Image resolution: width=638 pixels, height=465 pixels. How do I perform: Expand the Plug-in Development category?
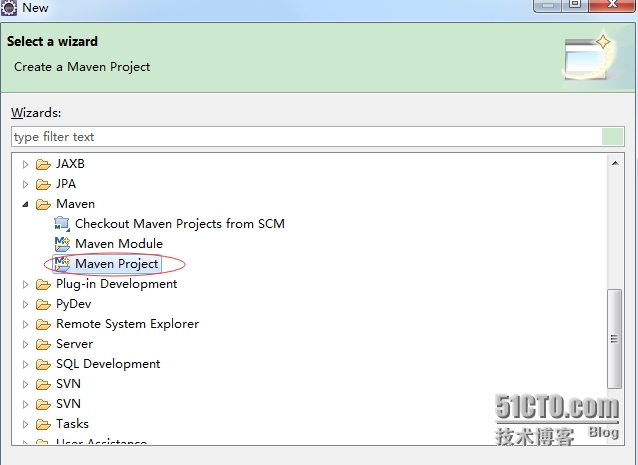25,284
